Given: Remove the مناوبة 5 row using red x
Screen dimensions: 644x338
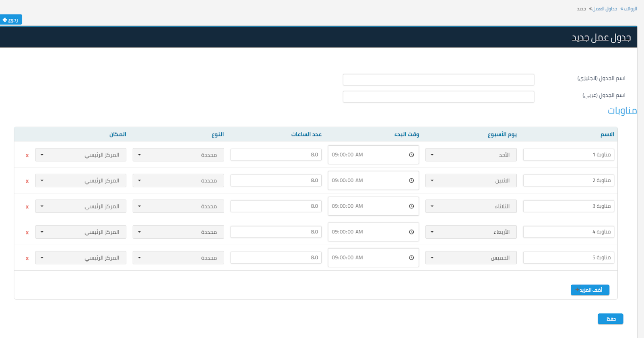Looking at the screenshot, I should 27,258.
